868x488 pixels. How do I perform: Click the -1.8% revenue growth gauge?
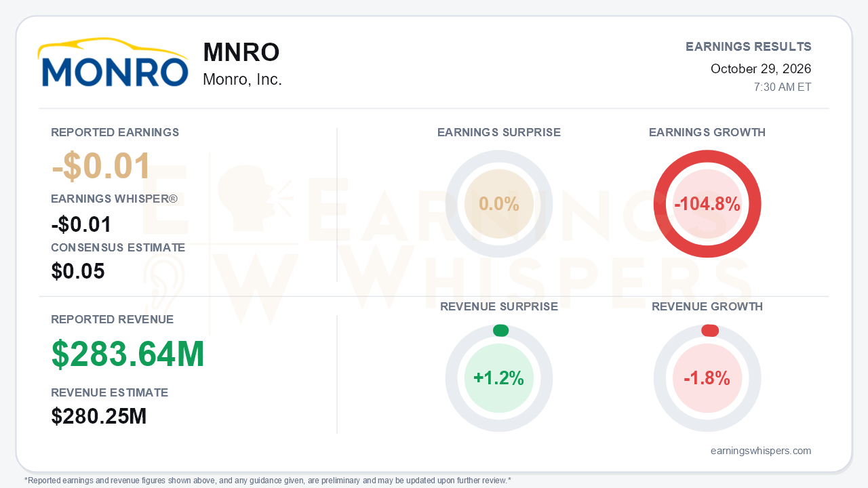(707, 378)
